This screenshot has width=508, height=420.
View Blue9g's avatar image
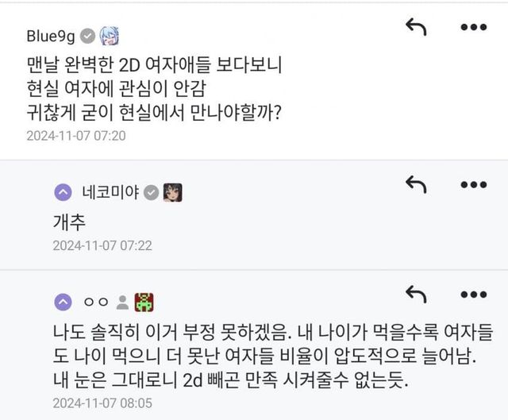click(109, 36)
